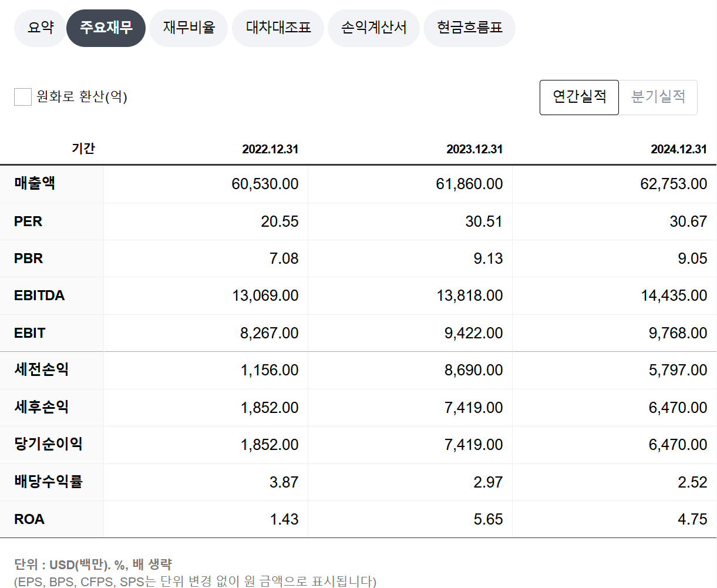Viewport: 717px width, 588px height.
Task: Click the EBITDA value 13,818.00
Action: pyautogui.click(x=470, y=295)
